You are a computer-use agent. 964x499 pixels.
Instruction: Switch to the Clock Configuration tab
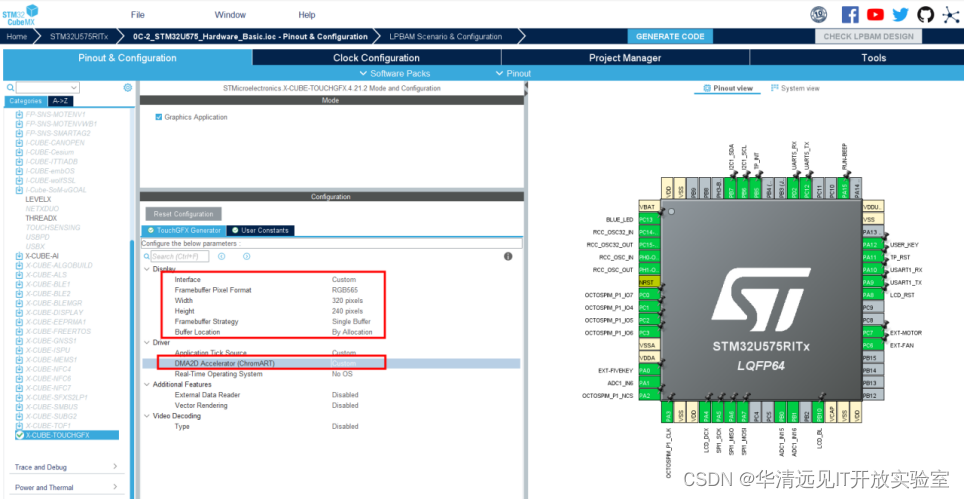[376, 58]
